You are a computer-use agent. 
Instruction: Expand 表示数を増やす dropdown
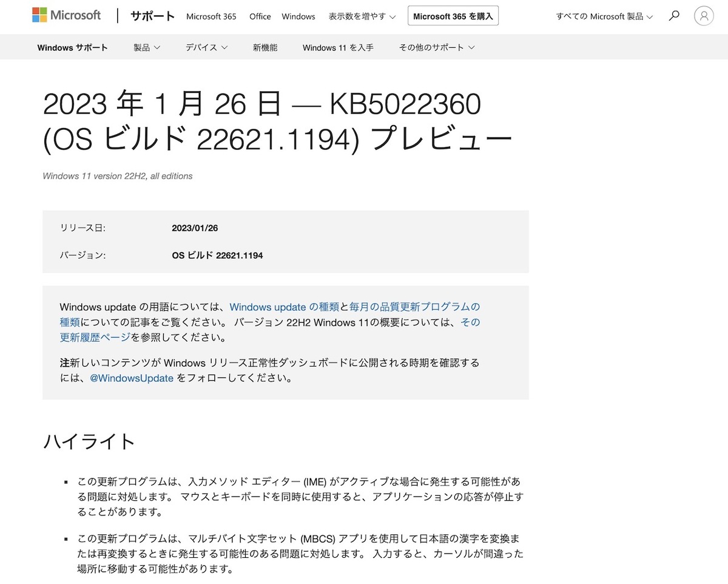point(362,16)
